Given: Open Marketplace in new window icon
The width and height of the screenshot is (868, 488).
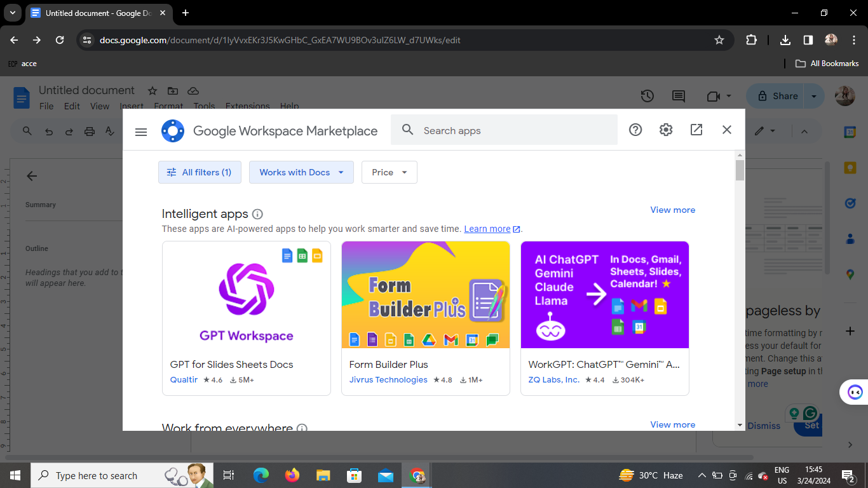Looking at the screenshot, I should click(x=696, y=130).
